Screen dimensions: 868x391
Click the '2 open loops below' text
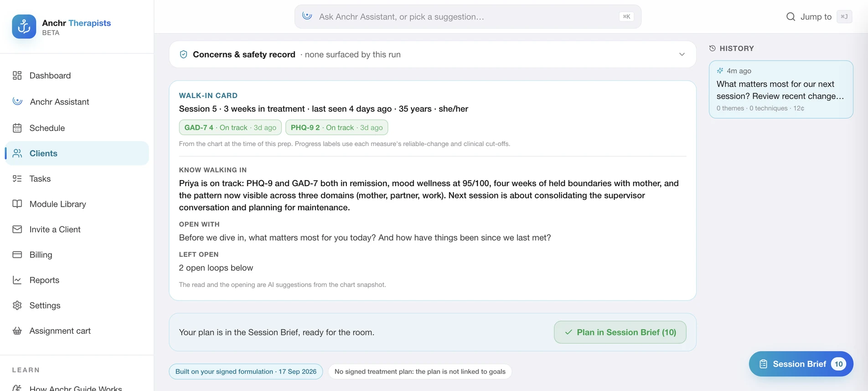tap(216, 268)
